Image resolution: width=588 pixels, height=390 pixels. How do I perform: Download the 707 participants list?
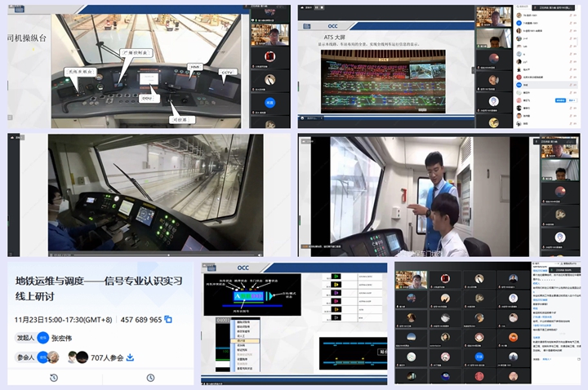[x=129, y=357]
